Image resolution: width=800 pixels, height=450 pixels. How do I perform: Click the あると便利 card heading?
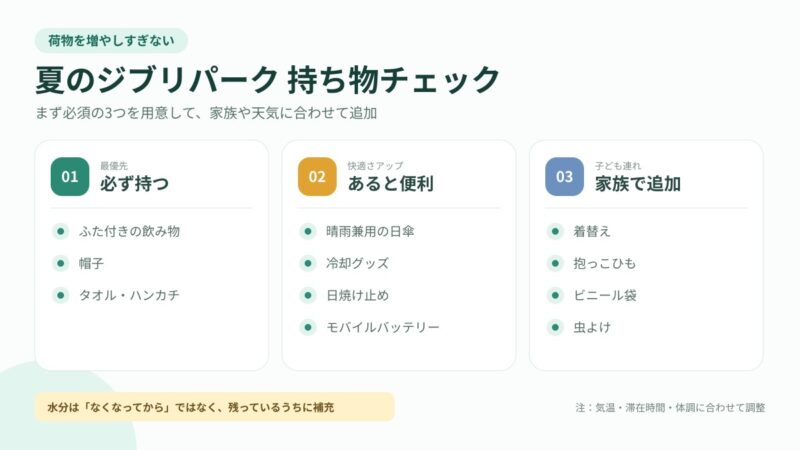[390, 184]
